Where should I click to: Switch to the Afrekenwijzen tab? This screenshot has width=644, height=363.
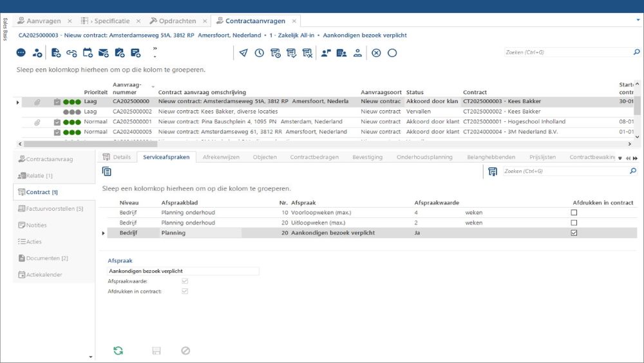[222, 157]
